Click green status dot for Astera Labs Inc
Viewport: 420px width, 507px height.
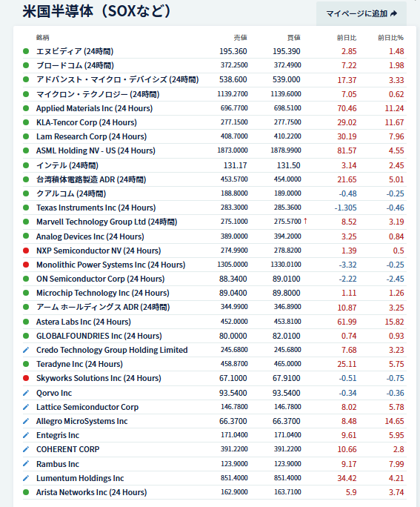(x=26, y=322)
